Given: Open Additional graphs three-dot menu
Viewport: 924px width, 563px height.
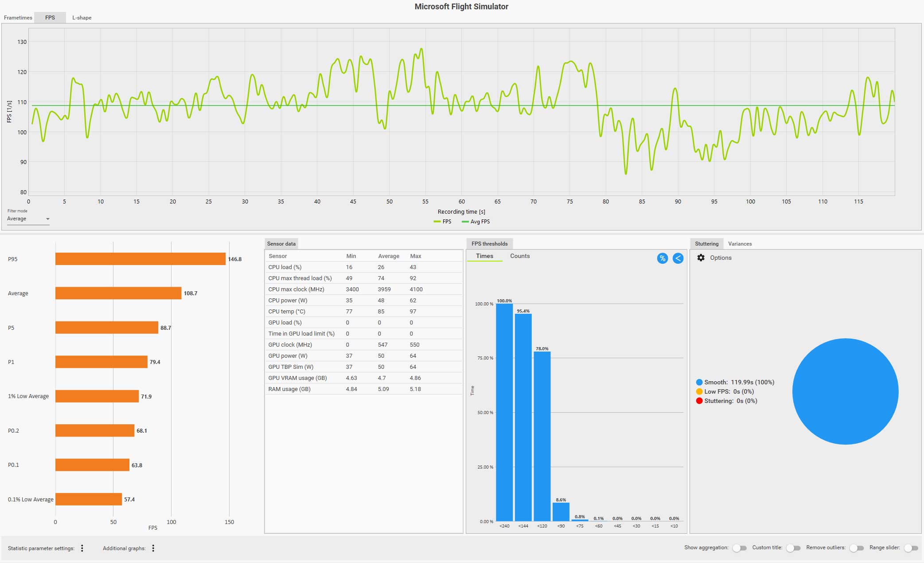Looking at the screenshot, I should (153, 548).
